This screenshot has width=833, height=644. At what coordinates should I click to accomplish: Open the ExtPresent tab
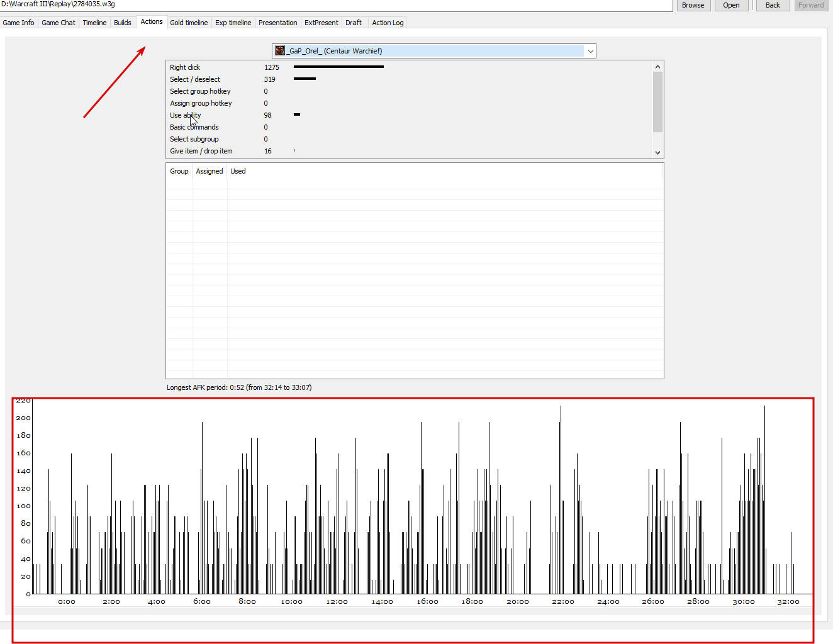pos(321,23)
